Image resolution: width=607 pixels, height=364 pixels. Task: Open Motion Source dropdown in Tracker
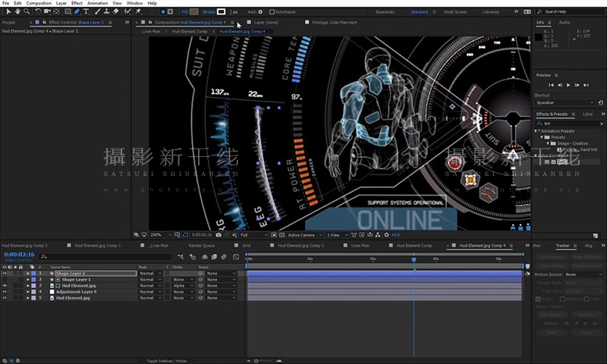click(x=583, y=275)
